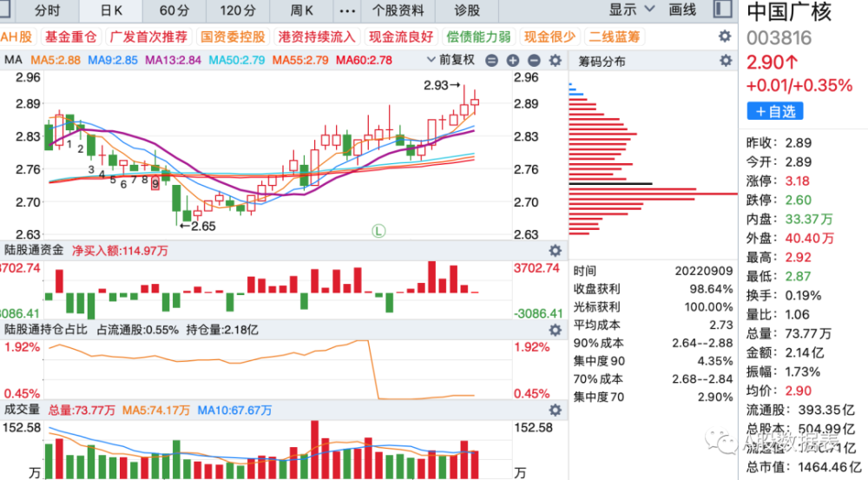Image resolution: width=868 pixels, height=480 pixels.
Task: Open 陆股通资金 panel settings gear
Action: pos(556,250)
